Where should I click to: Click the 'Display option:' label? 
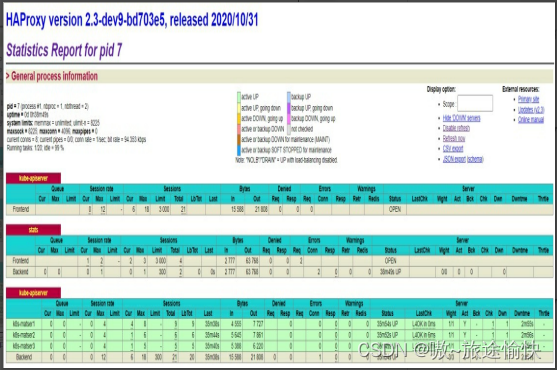tap(441, 89)
